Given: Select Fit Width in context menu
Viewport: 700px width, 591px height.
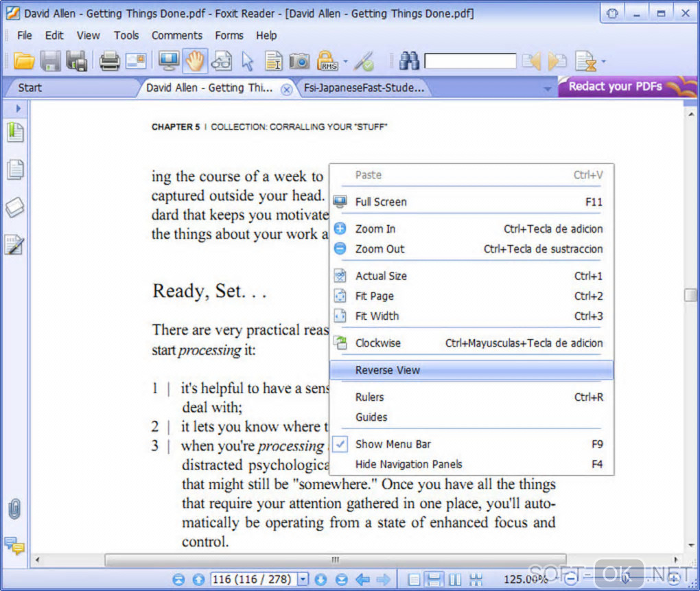Looking at the screenshot, I should (x=474, y=316).
